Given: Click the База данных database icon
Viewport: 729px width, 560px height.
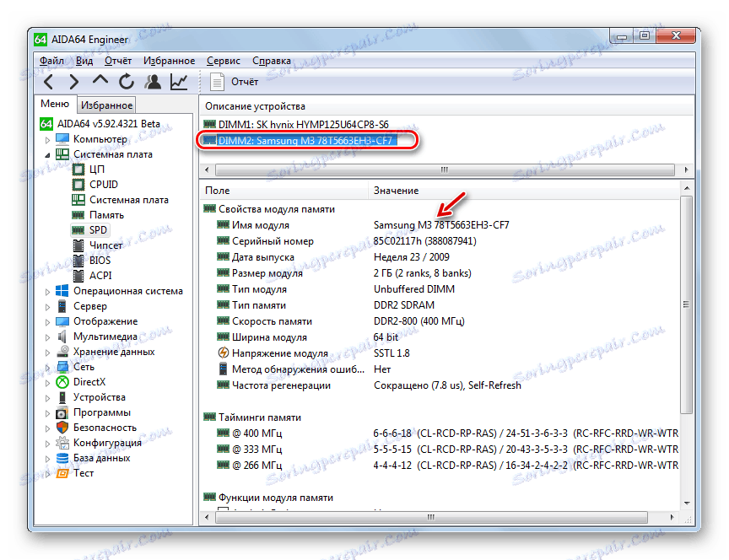Looking at the screenshot, I should click(x=62, y=458).
